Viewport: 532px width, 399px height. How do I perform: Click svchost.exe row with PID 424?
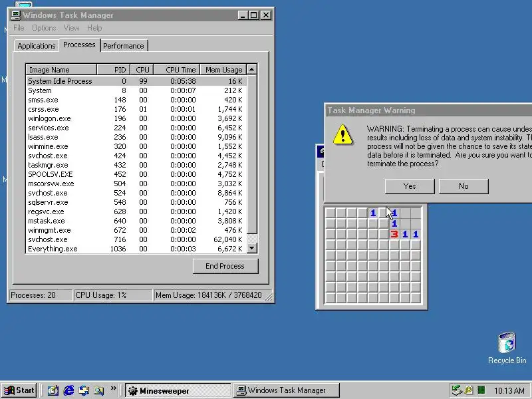click(x=136, y=156)
